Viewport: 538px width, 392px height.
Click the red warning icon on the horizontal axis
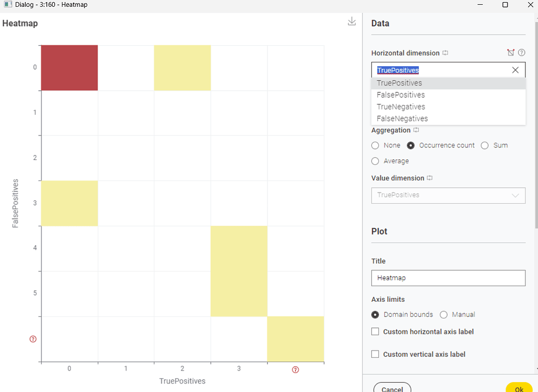pos(295,369)
